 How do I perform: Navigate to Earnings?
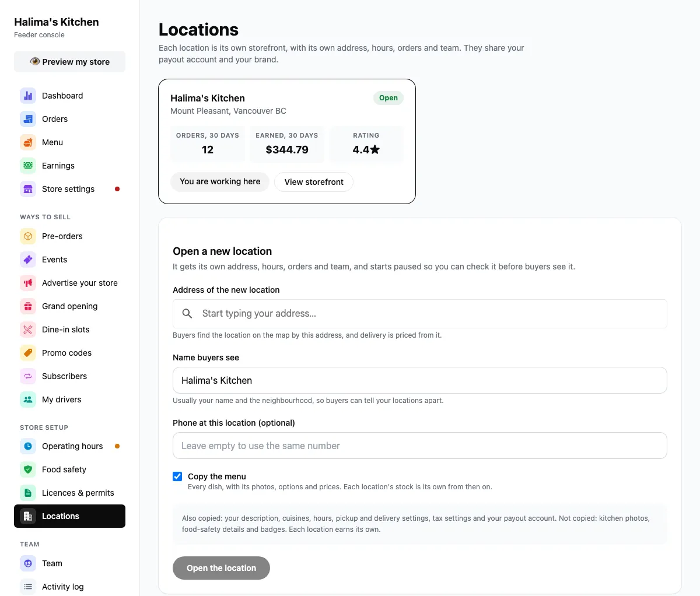point(69,166)
